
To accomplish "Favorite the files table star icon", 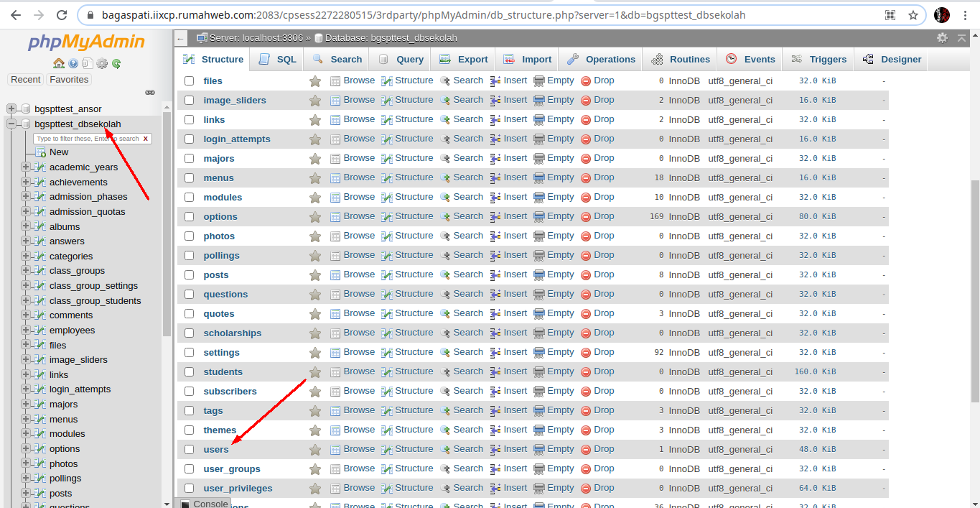I will (x=314, y=81).
